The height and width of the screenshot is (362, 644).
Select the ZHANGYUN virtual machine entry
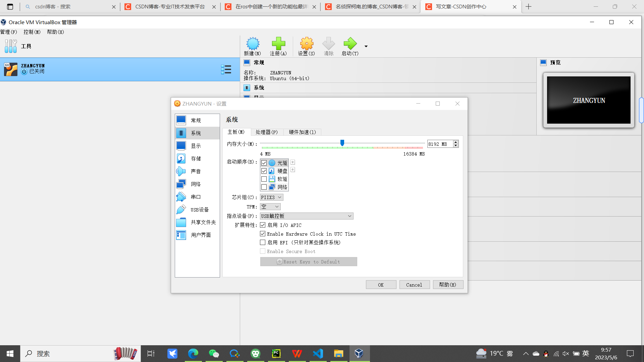click(x=120, y=69)
